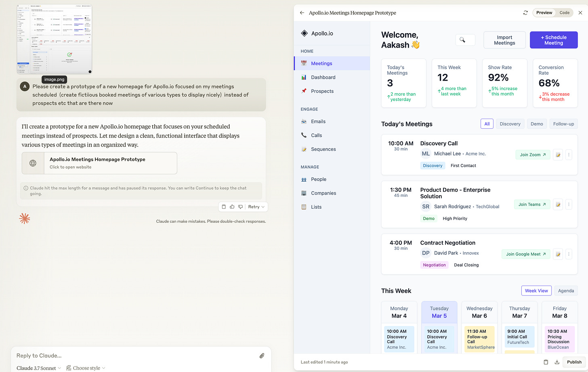Go back using the arrow beside prototype title
Image resolution: width=588 pixels, height=372 pixels.
pos(302,13)
